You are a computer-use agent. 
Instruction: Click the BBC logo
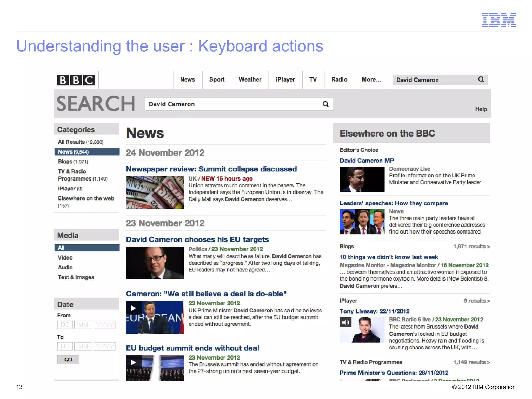point(76,80)
